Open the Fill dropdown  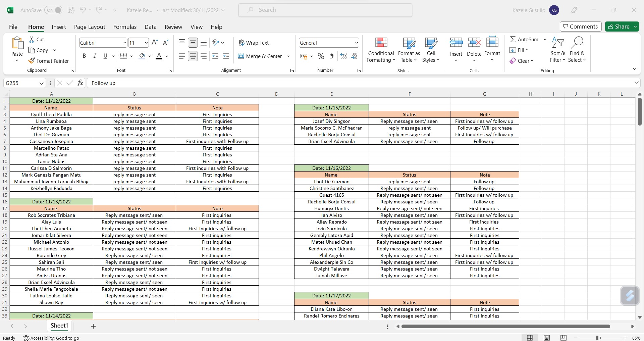point(519,50)
